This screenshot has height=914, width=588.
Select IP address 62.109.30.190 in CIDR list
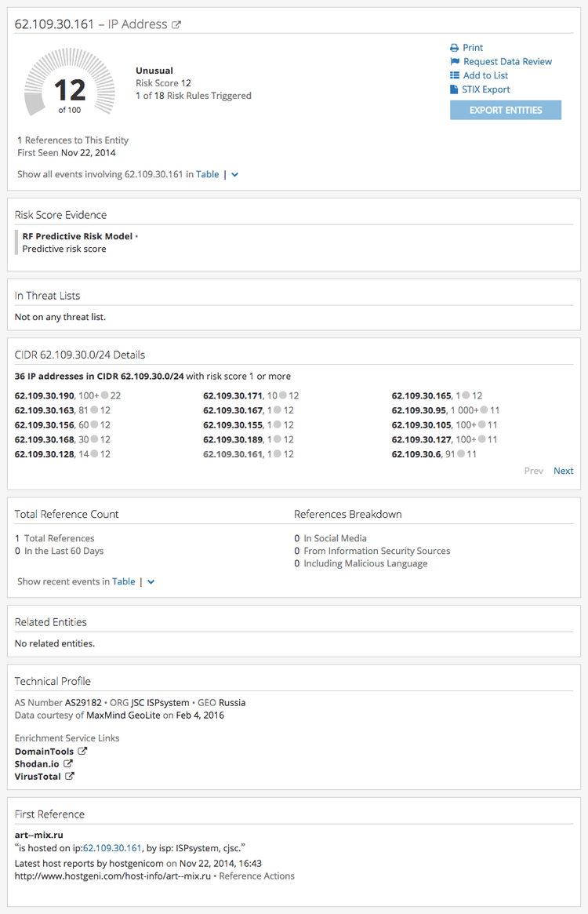click(44, 396)
